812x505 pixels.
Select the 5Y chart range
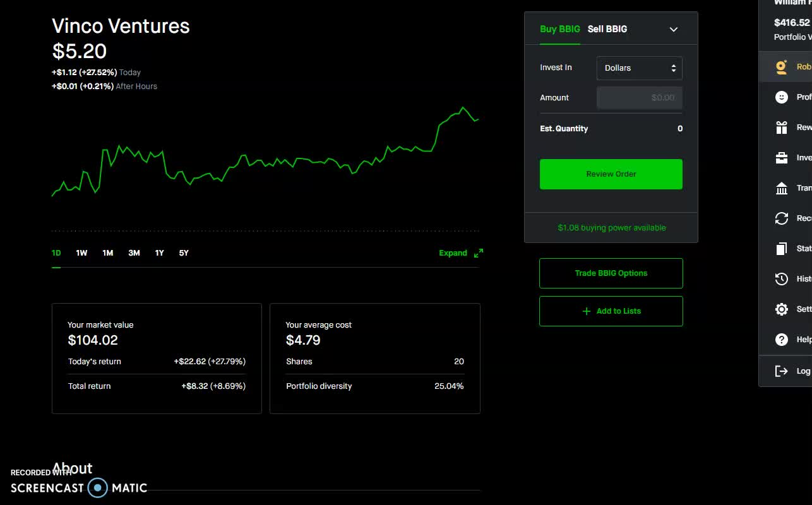pyautogui.click(x=184, y=253)
